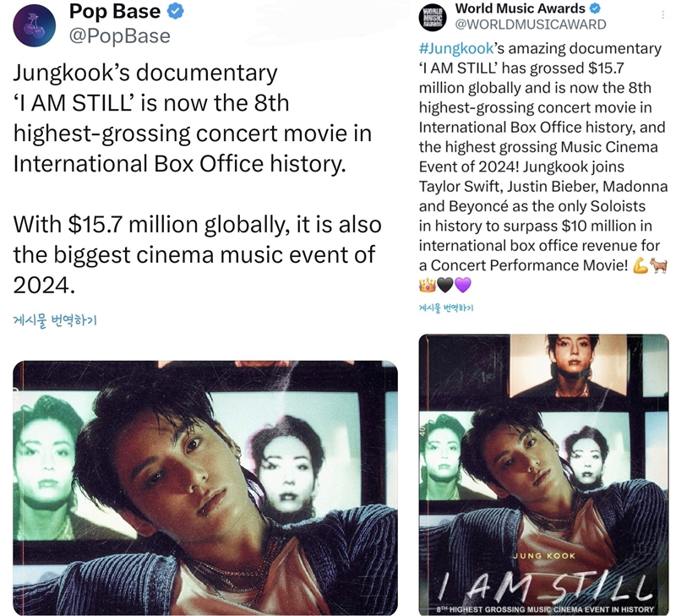Image resolution: width=676 pixels, height=616 pixels.
Task: Click the Pop Base tweet text body
Action: click(198, 178)
